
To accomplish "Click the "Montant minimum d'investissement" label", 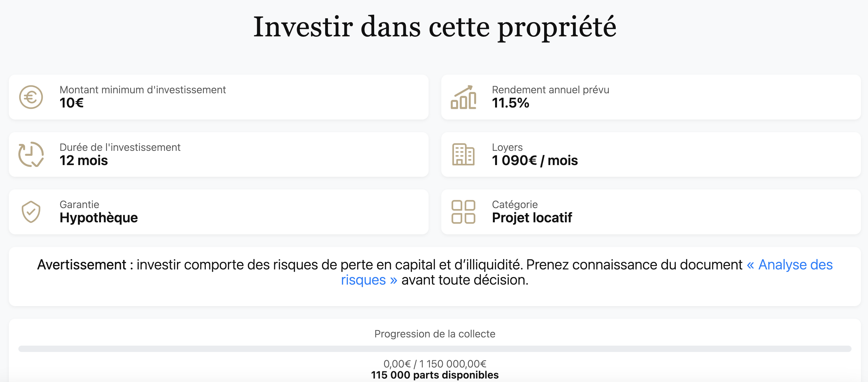I will point(142,90).
